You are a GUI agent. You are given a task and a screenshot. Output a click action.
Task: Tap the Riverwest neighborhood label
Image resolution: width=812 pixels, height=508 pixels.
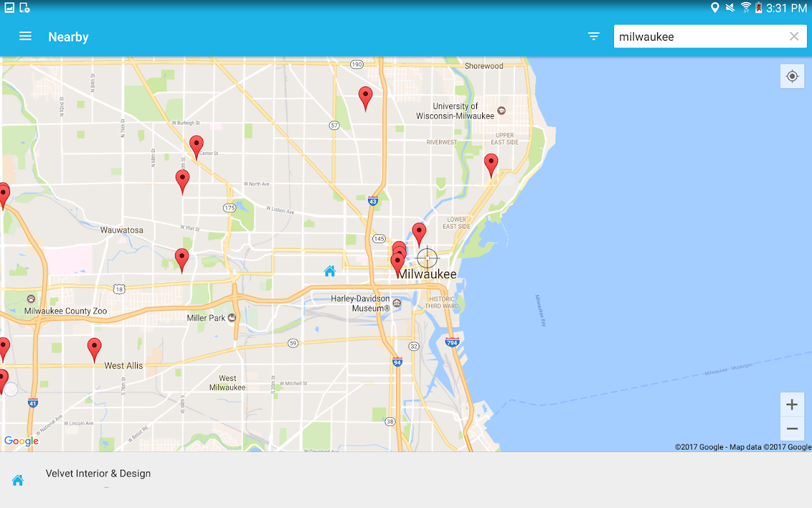[442, 142]
